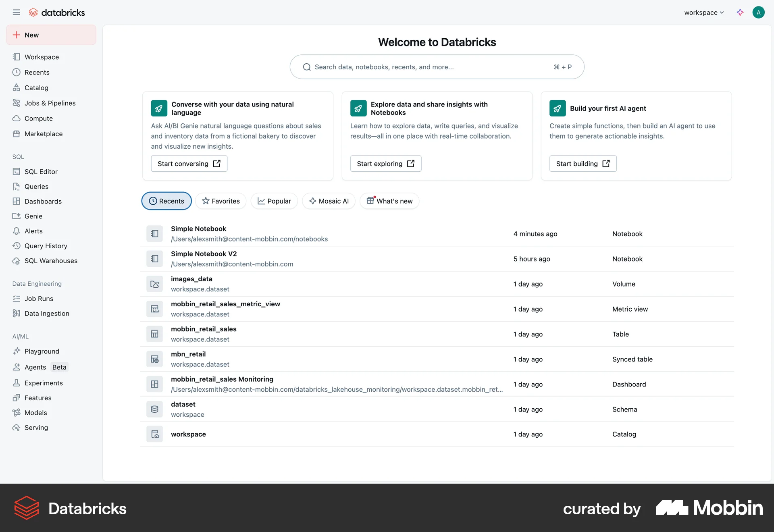Open Data Ingestion
The height and width of the screenshot is (532, 774).
(46, 313)
